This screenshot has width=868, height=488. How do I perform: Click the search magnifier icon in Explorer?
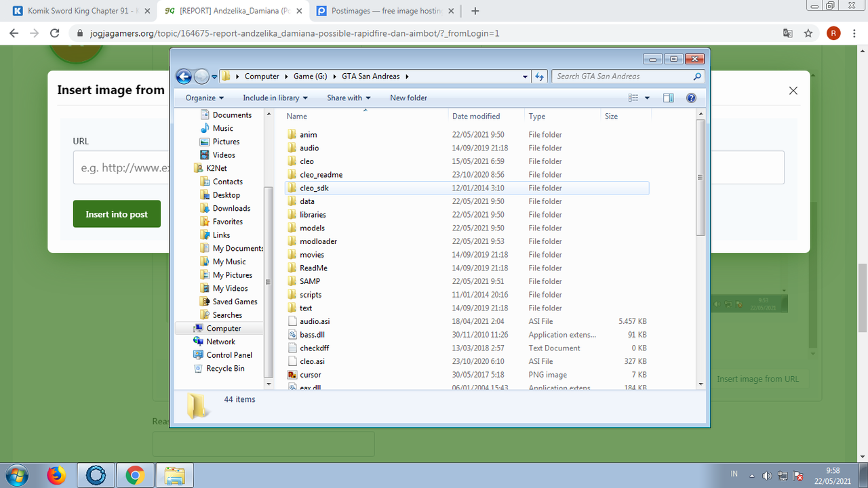[x=698, y=77]
